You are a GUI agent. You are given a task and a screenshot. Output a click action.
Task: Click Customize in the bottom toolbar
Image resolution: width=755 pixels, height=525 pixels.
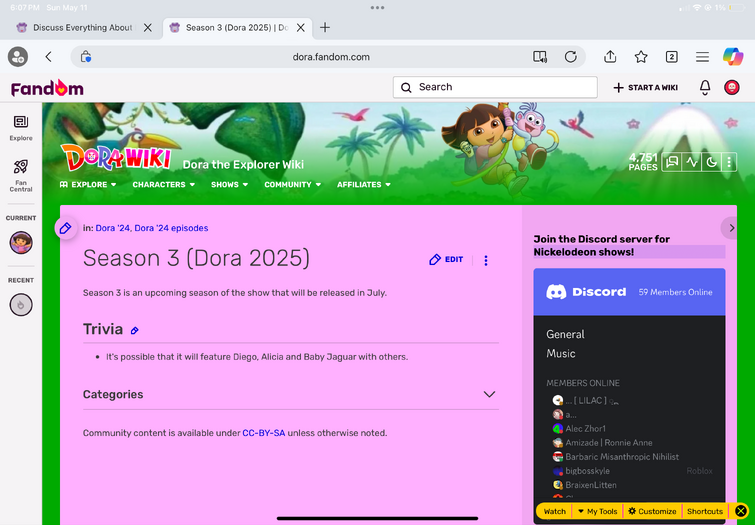click(x=652, y=511)
